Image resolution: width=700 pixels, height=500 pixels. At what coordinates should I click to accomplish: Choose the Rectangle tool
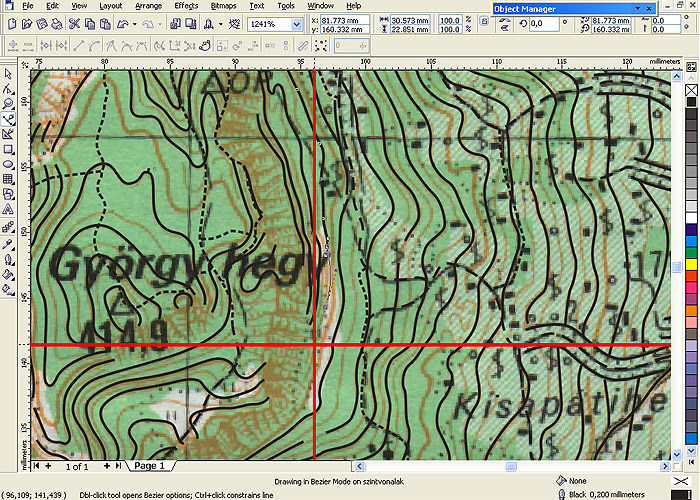[x=8, y=149]
